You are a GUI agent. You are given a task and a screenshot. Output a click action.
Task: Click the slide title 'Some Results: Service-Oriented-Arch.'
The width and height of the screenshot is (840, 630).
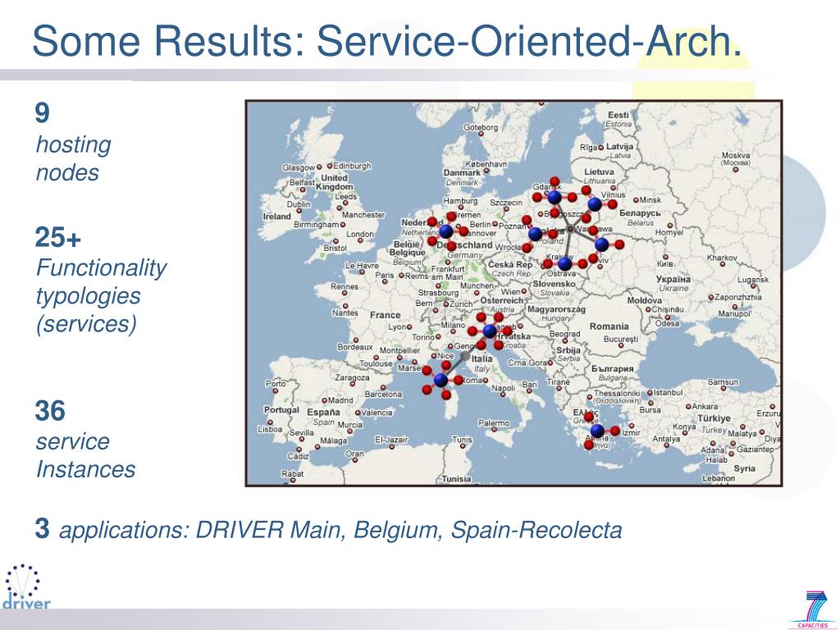pyautogui.click(x=387, y=41)
